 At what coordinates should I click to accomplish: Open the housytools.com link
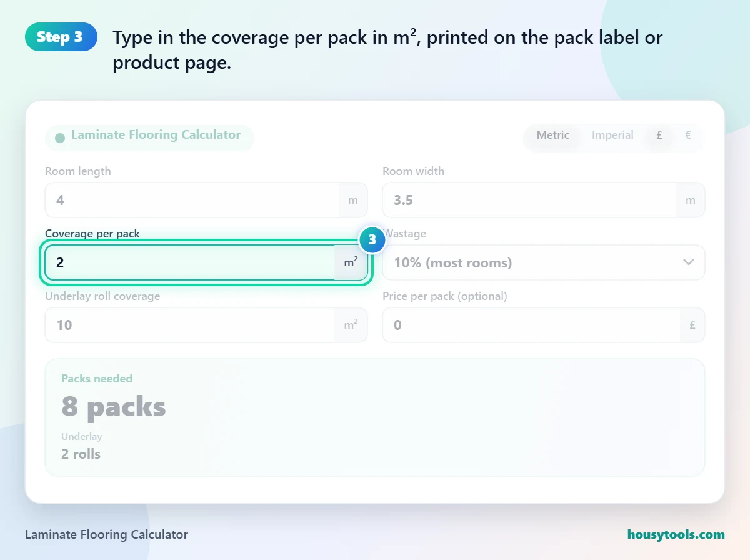click(x=676, y=534)
